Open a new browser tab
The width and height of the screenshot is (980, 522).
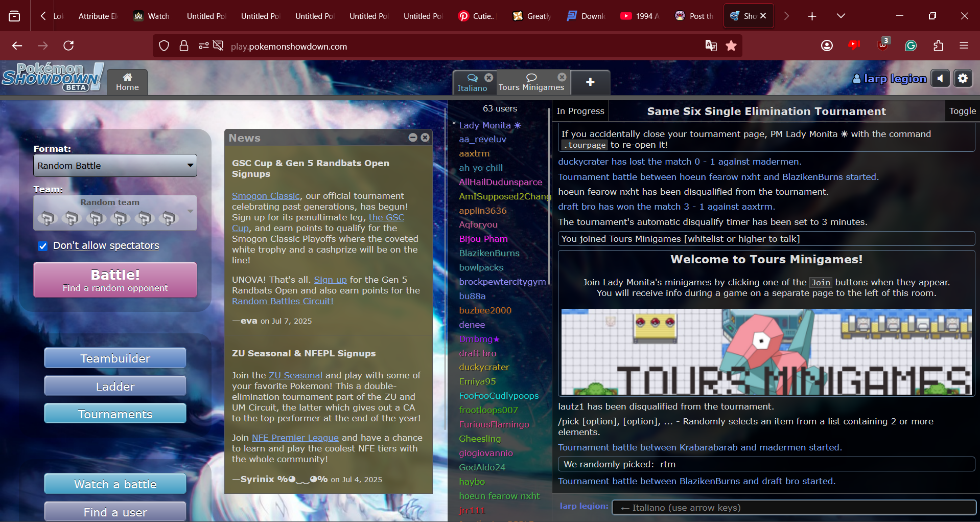(x=812, y=16)
